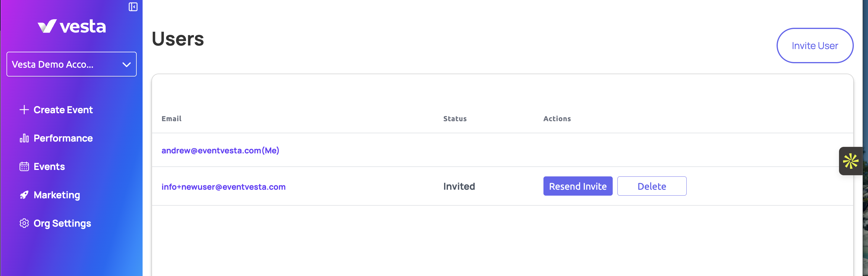
Task: Collapse the sidebar panel icon
Action: click(x=133, y=7)
